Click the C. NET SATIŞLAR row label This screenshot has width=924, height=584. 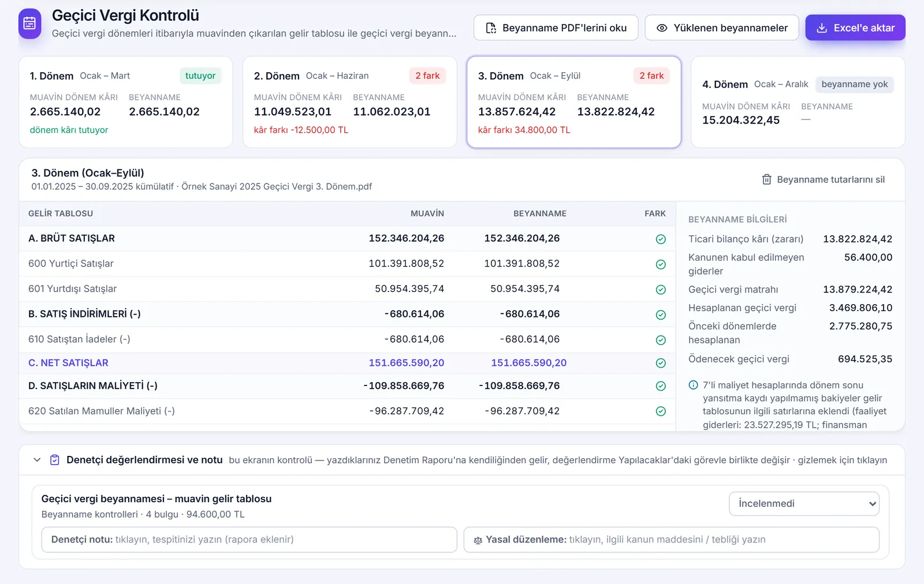(x=68, y=363)
